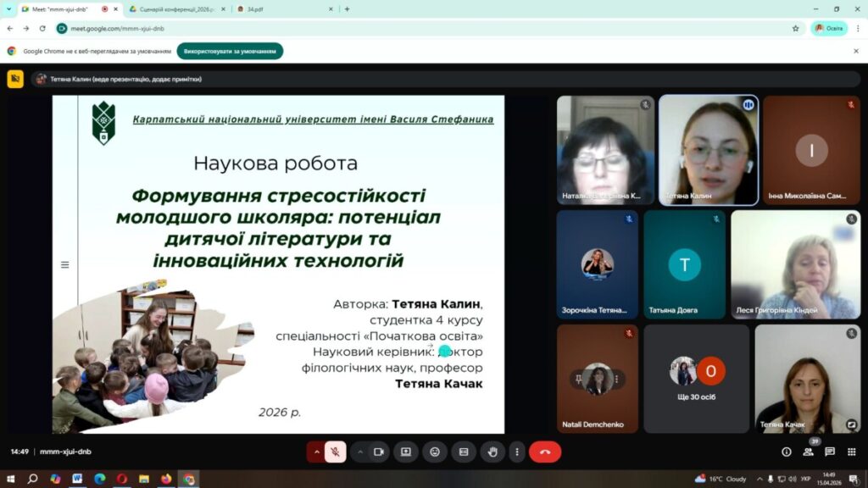Expand the video settings chevron
This screenshot has width=868, height=488.
[x=360, y=452]
